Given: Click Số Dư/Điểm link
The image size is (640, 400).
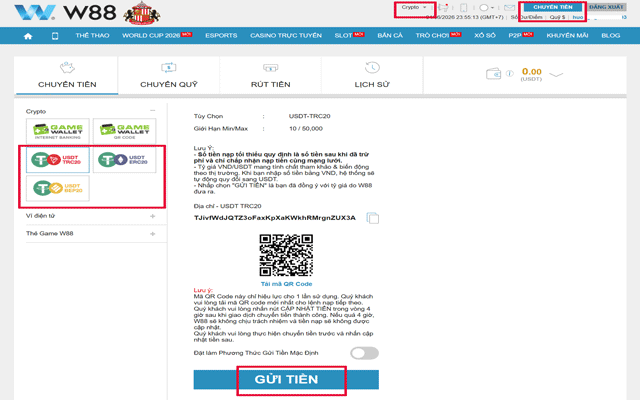Looking at the screenshot, I should point(527,17).
